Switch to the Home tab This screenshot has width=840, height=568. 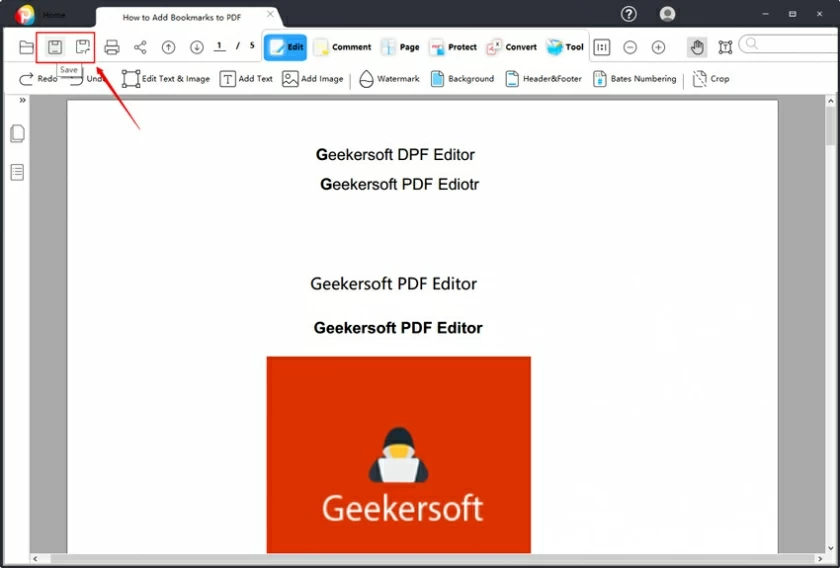[x=54, y=15]
